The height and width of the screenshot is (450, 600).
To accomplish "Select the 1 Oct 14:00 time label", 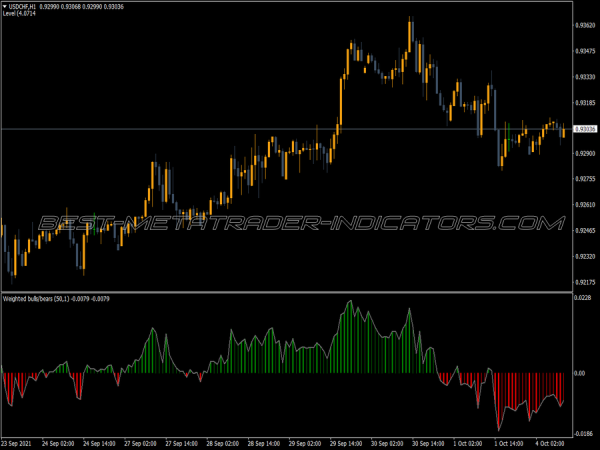I will coord(509,443).
